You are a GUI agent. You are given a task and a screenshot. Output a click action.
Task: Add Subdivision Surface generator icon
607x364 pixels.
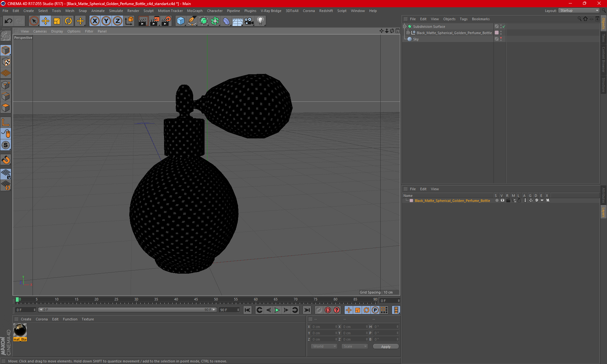point(204,21)
